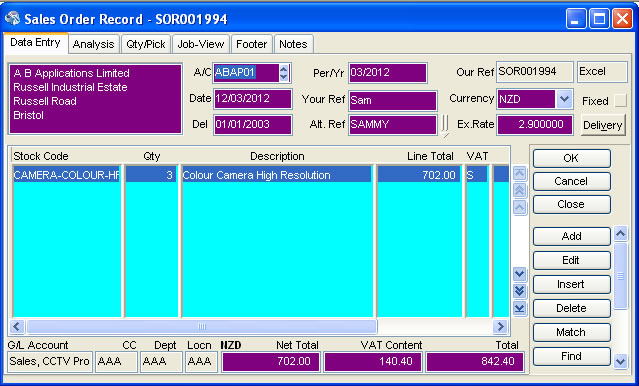The width and height of the screenshot is (639, 386).
Task: Jump to last line with bottom arrow icon
Action: [519, 308]
